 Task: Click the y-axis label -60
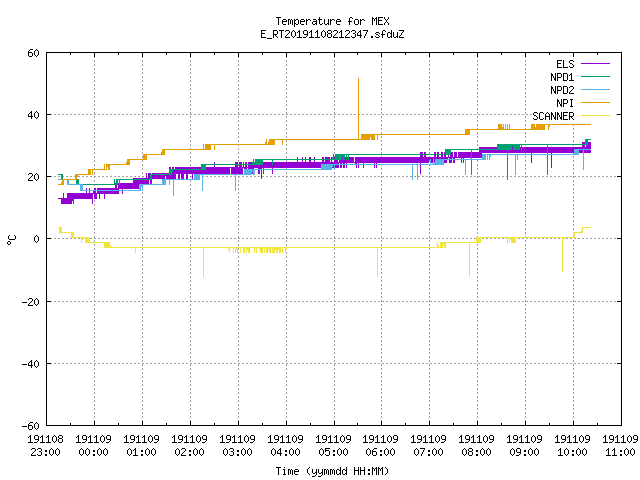31,426
